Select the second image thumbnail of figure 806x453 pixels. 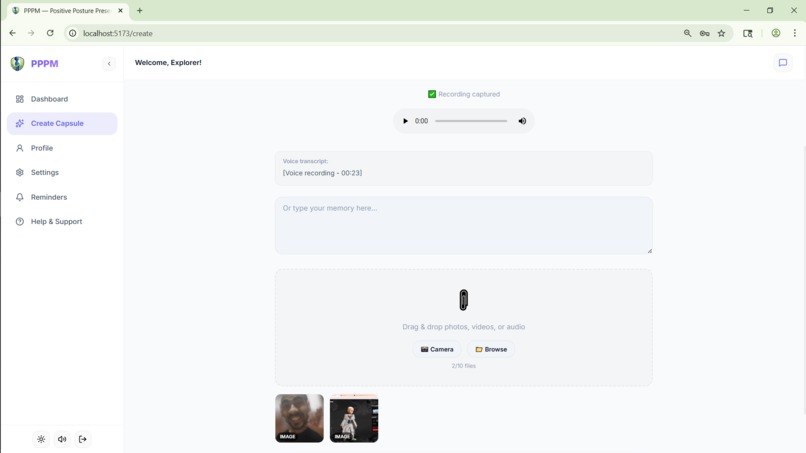pyautogui.click(x=354, y=418)
